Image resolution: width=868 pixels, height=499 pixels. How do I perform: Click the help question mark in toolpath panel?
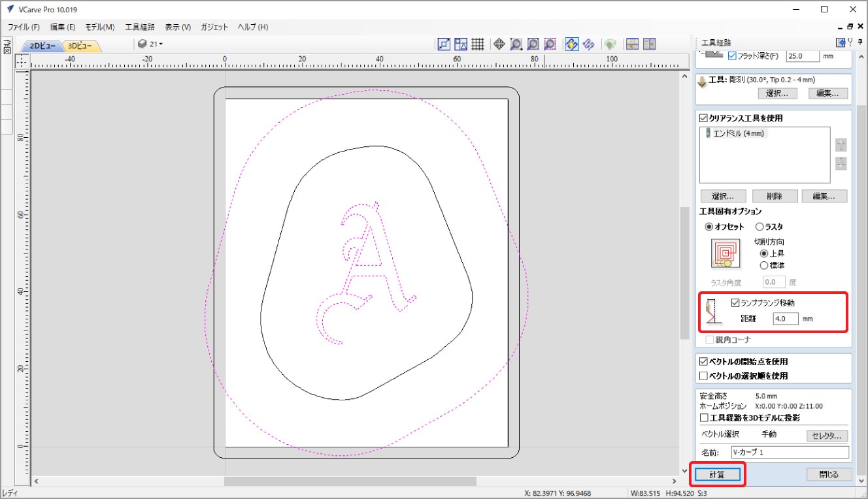(850, 42)
